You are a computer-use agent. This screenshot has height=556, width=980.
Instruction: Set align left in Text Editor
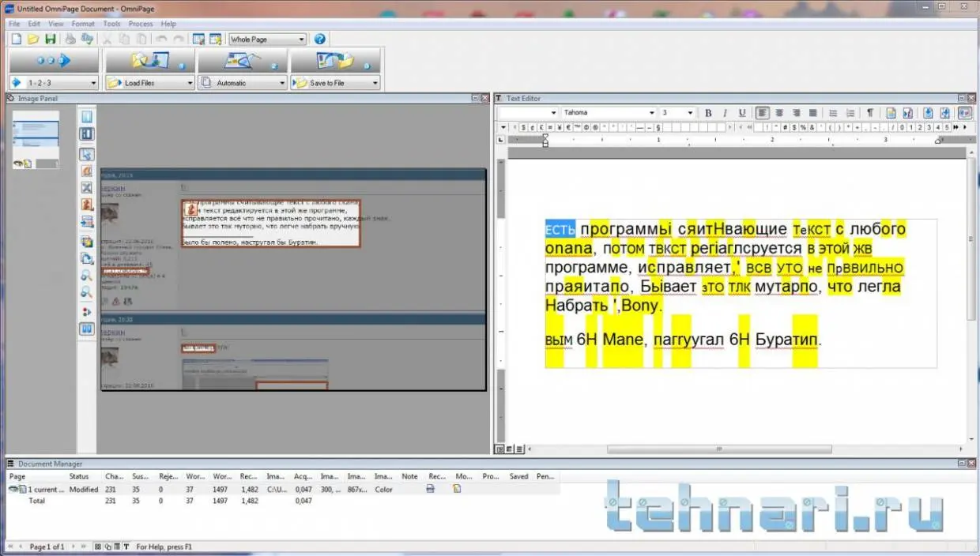[x=762, y=113]
